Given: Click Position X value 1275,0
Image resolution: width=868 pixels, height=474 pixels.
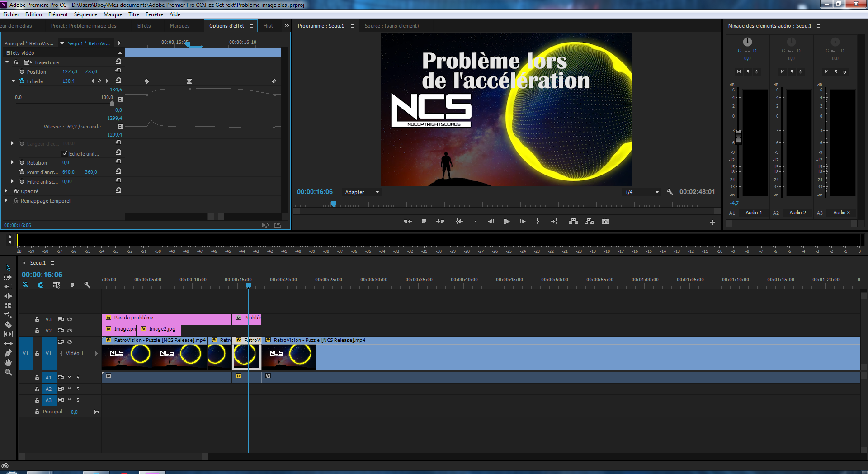Looking at the screenshot, I should [x=70, y=71].
